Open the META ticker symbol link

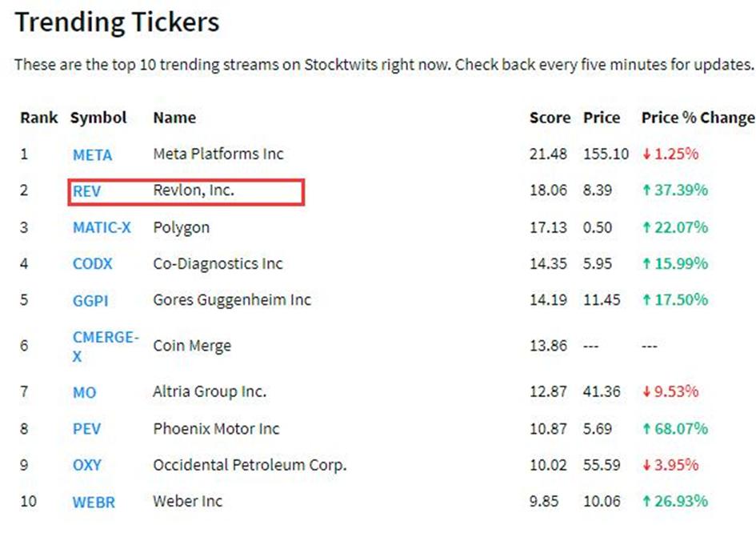tap(92, 154)
